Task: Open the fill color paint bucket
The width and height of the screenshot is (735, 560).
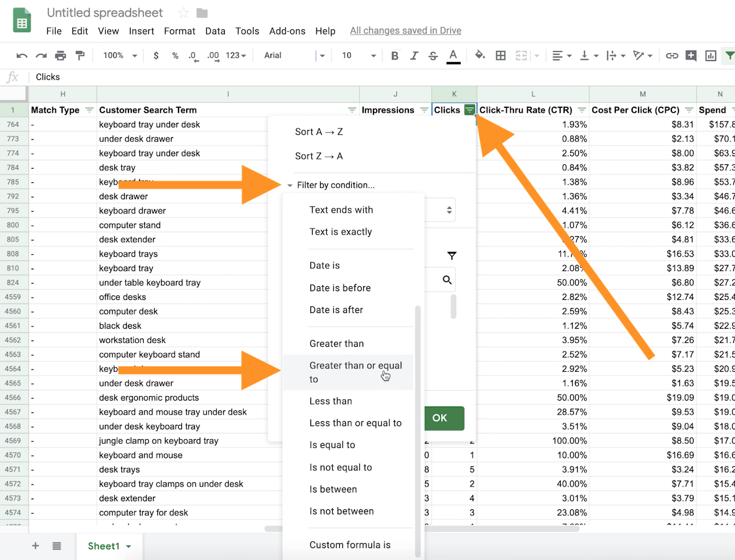Action: click(x=480, y=56)
